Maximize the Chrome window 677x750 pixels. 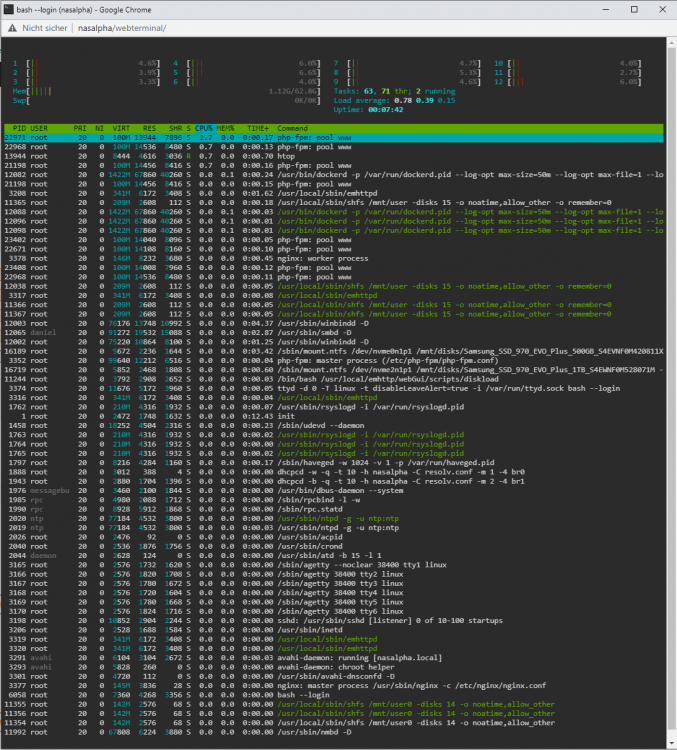[634, 10]
